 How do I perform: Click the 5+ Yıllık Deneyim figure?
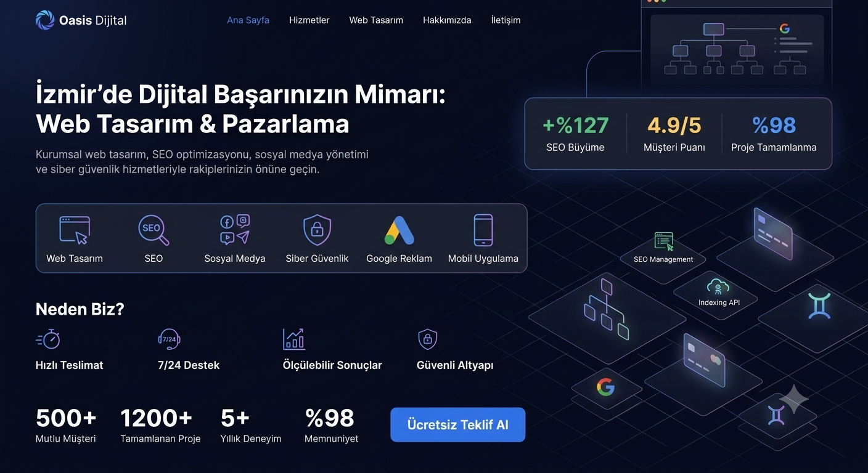point(251,426)
